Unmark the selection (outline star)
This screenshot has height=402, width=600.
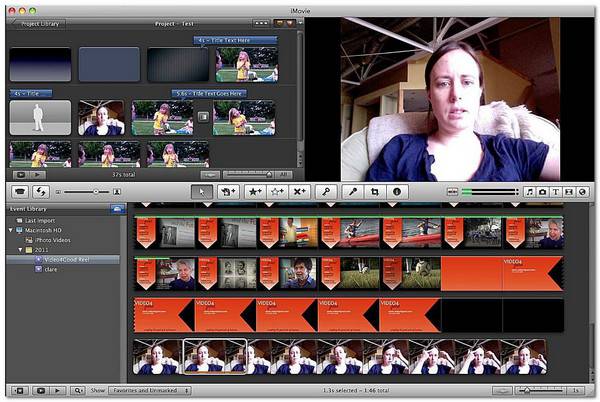(277, 192)
